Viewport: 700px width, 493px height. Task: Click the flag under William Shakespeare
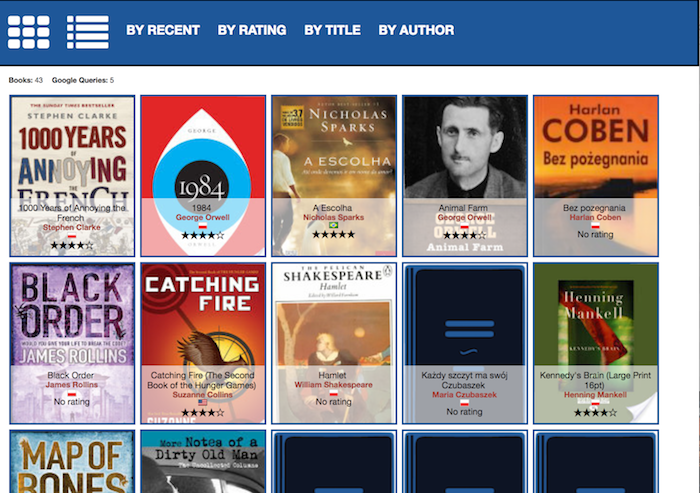click(x=333, y=393)
